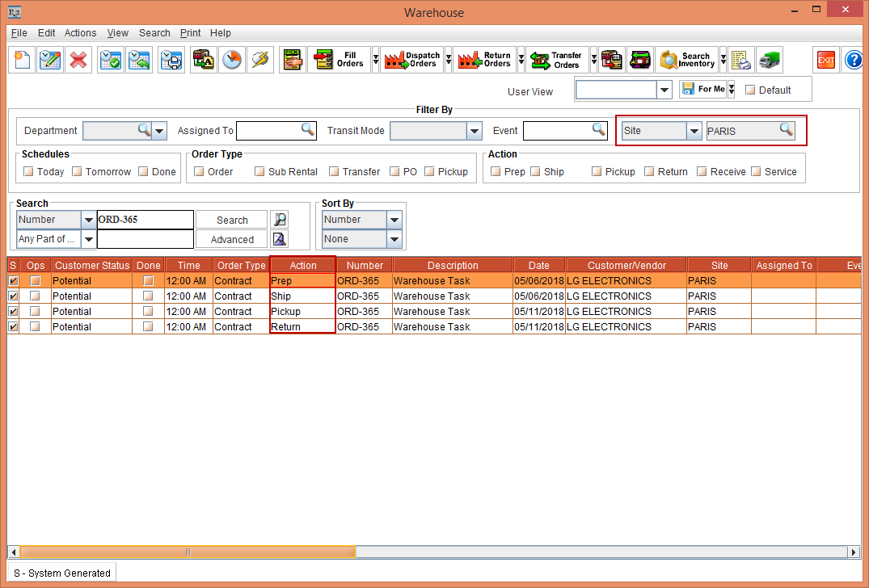Open the Print menu
This screenshot has height=588, width=869.
point(190,33)
